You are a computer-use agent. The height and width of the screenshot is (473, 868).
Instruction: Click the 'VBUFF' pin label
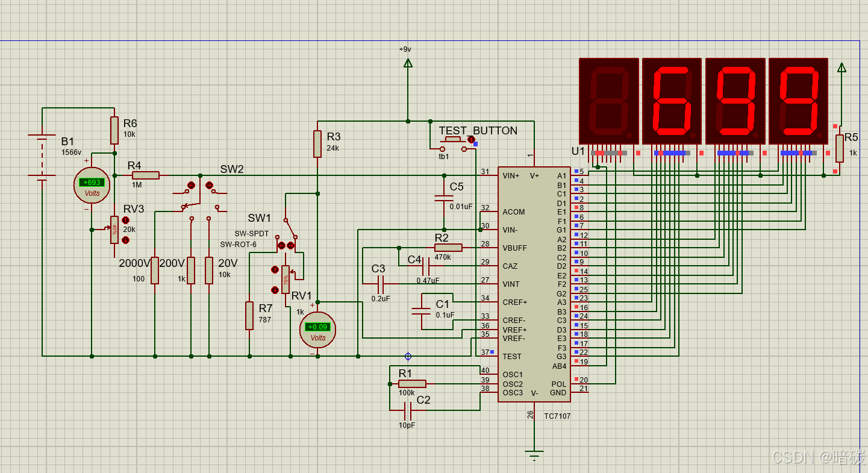514,248
